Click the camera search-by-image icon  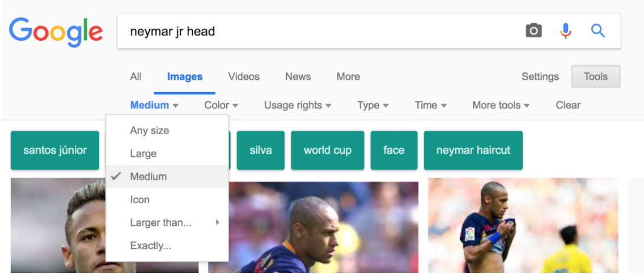pyautogui.click(x=533, y=31)
